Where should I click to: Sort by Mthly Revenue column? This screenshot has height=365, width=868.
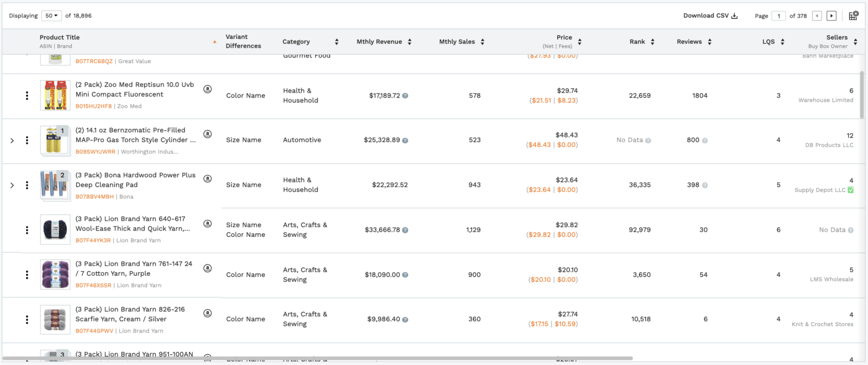[409, 42]
